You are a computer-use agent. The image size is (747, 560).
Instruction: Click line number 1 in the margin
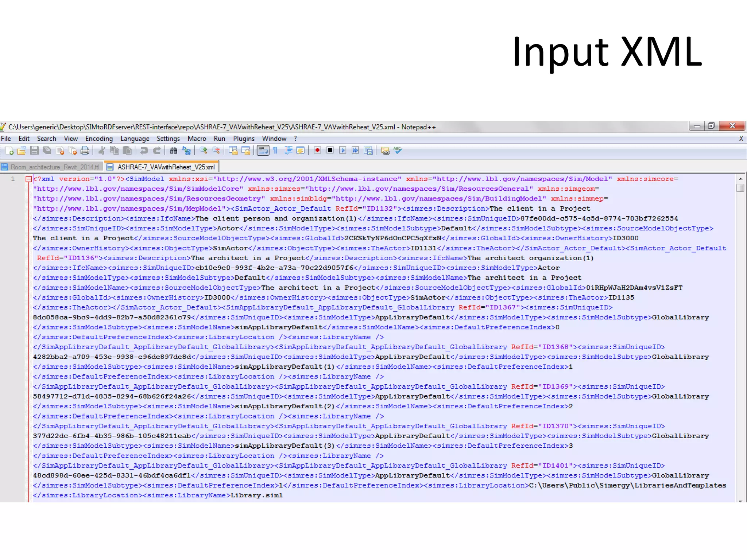(13, 179)
